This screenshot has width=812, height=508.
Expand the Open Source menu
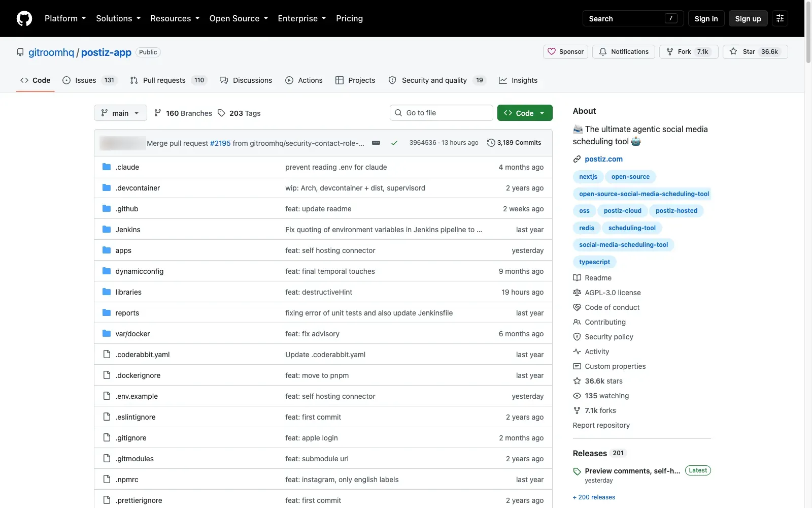(239, 18)
